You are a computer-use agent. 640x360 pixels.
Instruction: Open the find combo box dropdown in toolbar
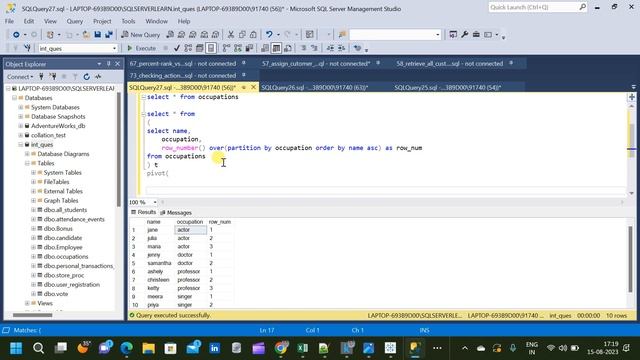(438, 35)
